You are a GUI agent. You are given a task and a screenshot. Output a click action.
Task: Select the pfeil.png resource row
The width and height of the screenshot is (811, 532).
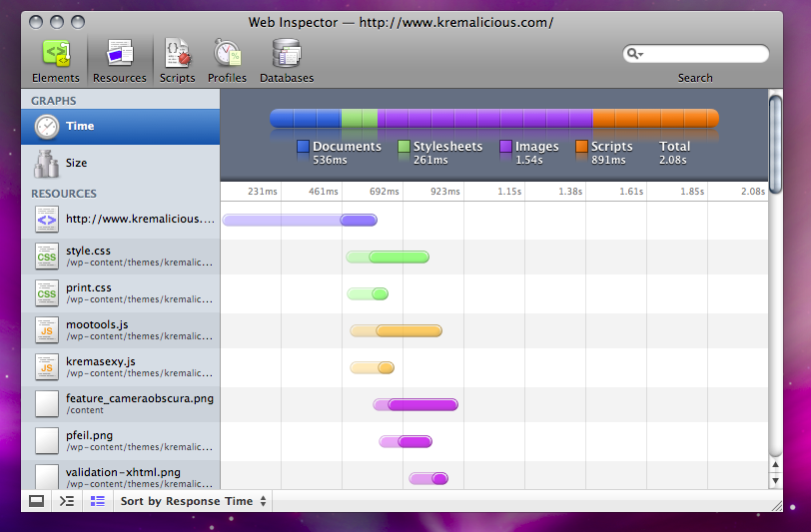pyautogui.click(x=121, y=441)
